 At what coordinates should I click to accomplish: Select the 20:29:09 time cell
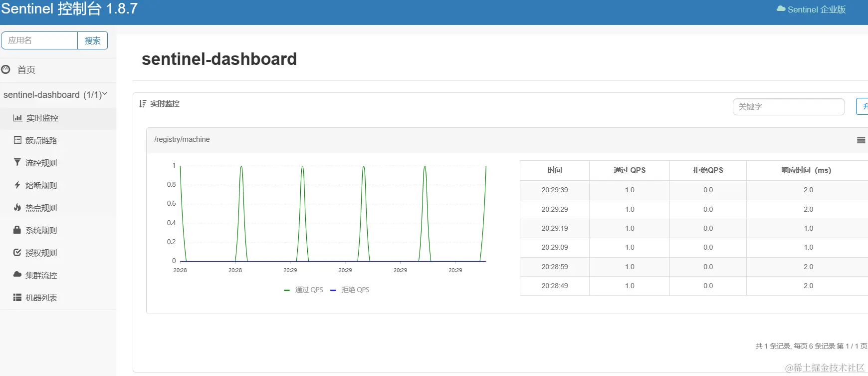point(555,247)
